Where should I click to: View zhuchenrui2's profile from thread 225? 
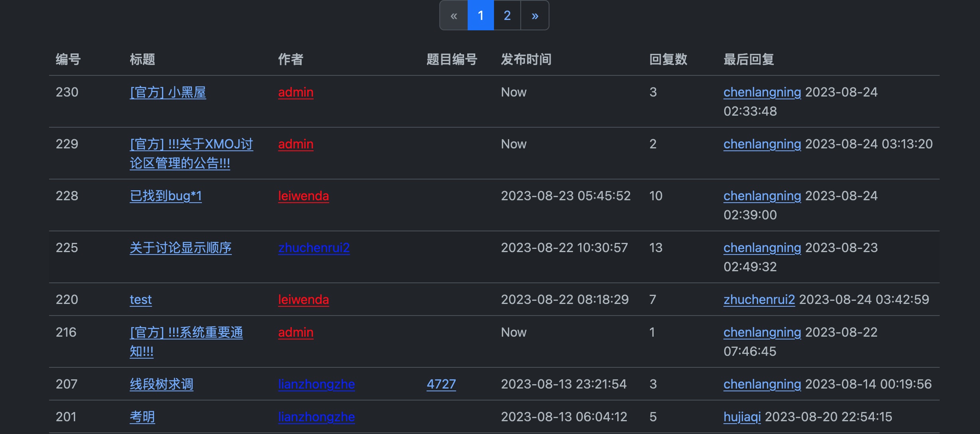point(314,248)
